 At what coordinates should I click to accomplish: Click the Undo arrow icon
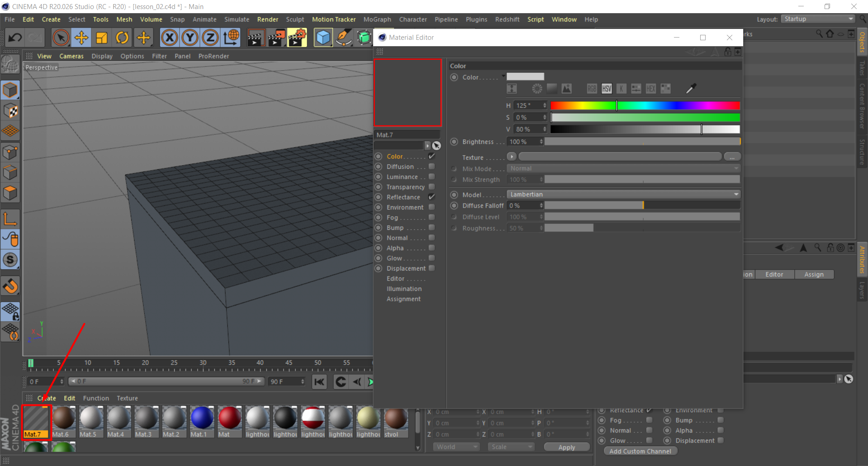click(14, 38)
